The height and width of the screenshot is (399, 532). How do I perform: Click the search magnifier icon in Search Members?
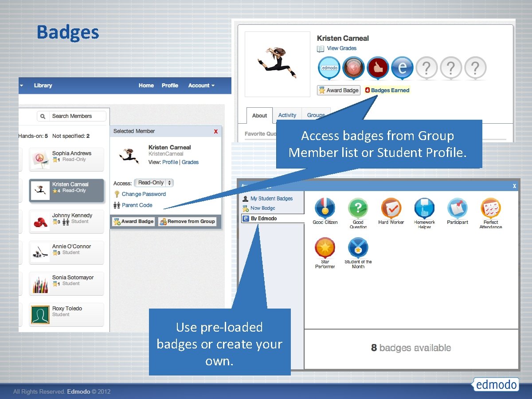[43, 116]
